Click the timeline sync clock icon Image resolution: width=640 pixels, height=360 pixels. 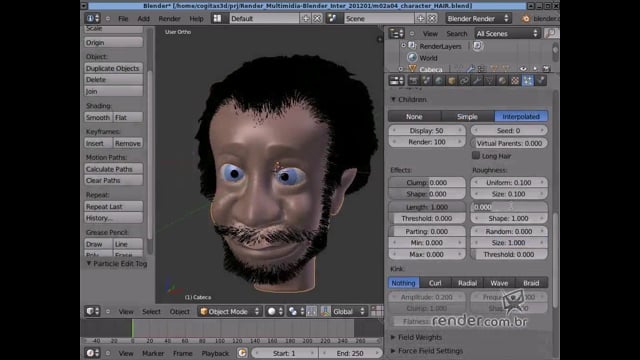click(242, 353)
